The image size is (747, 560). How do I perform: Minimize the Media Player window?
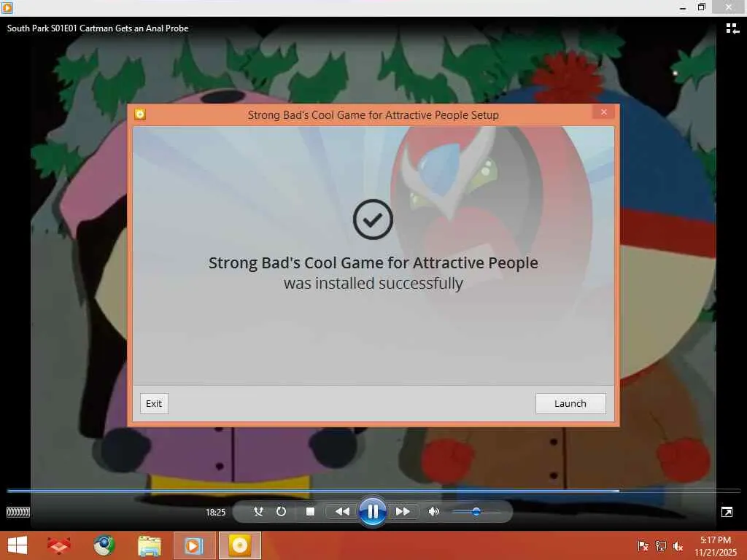click(683, 7)
